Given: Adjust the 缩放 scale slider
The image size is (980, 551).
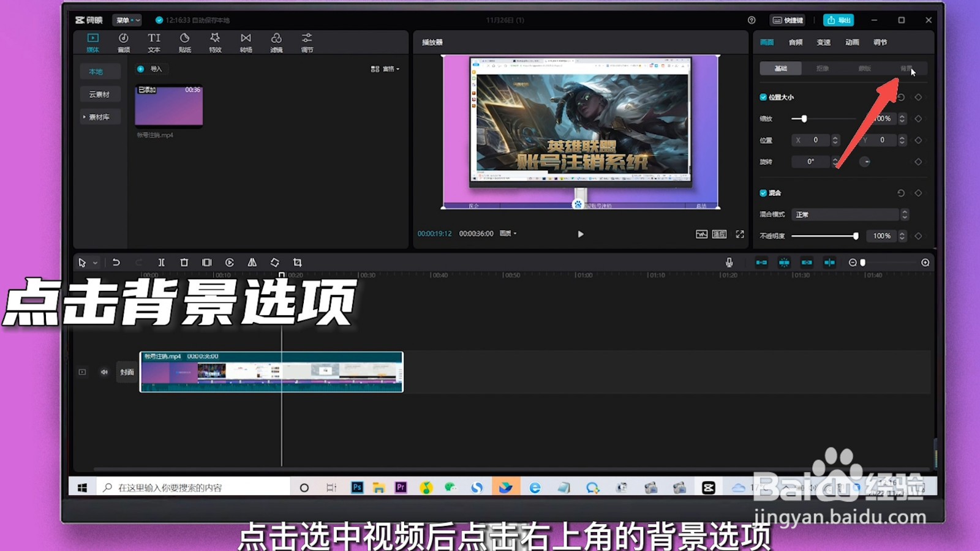Looking at the screenshot, I should [x=823, y=119].
